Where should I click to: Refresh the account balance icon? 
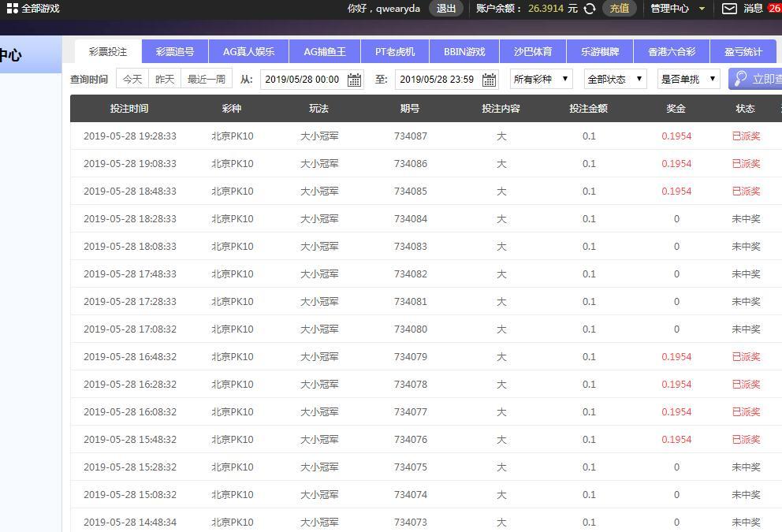pos(590,9)
